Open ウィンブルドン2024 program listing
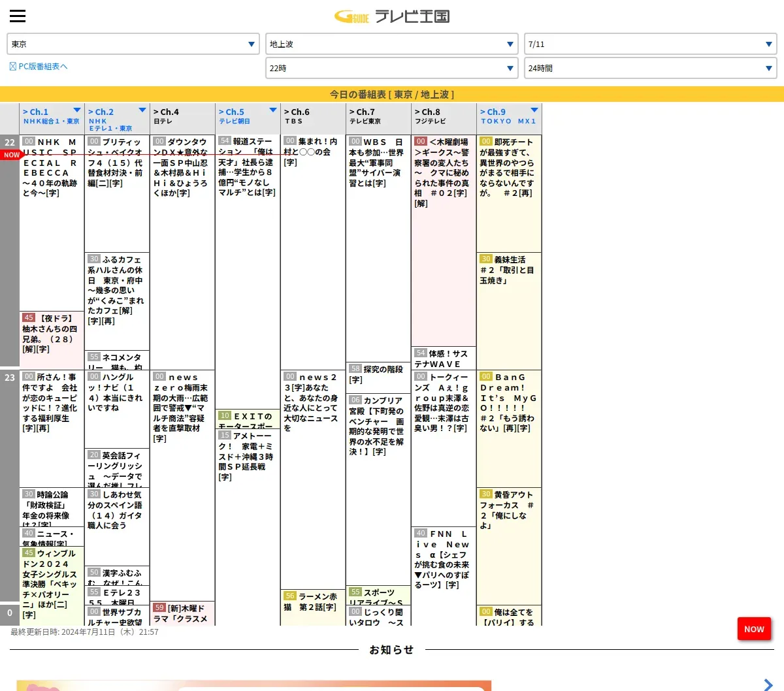Image resolution: width=784 pixels, height=691 pixels. (x=52, y=586)
